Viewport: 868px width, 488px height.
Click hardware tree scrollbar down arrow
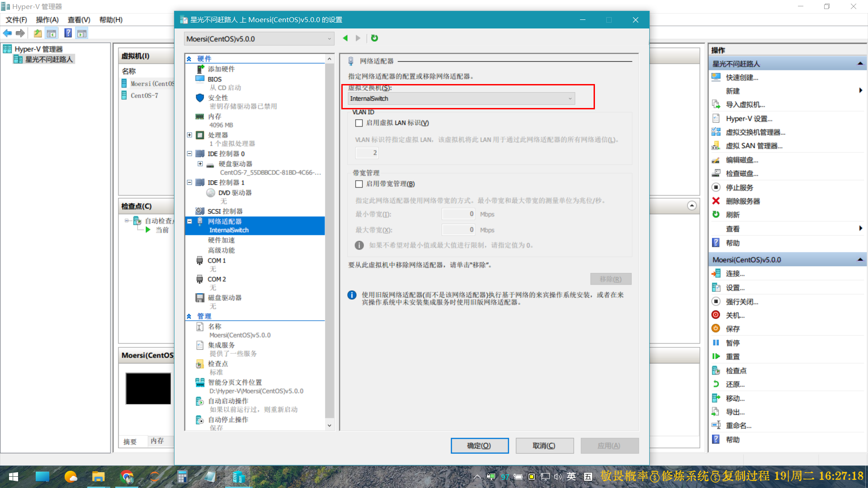[x=329, y=425]
